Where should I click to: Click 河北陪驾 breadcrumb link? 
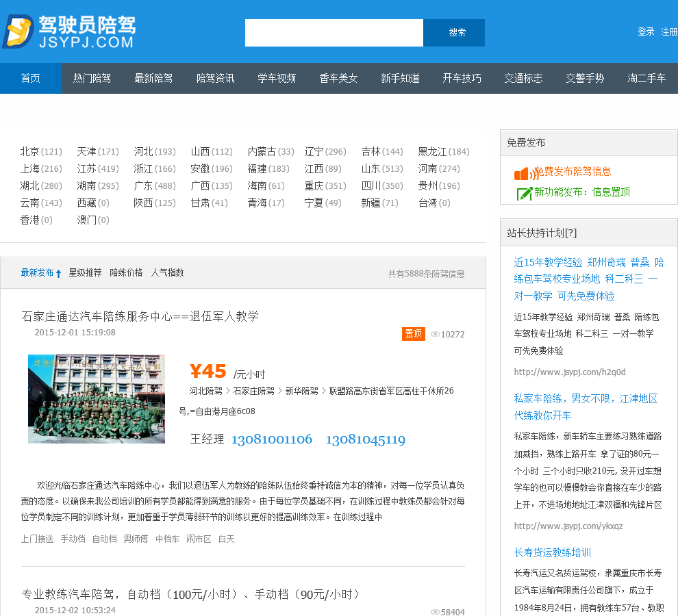206,391
